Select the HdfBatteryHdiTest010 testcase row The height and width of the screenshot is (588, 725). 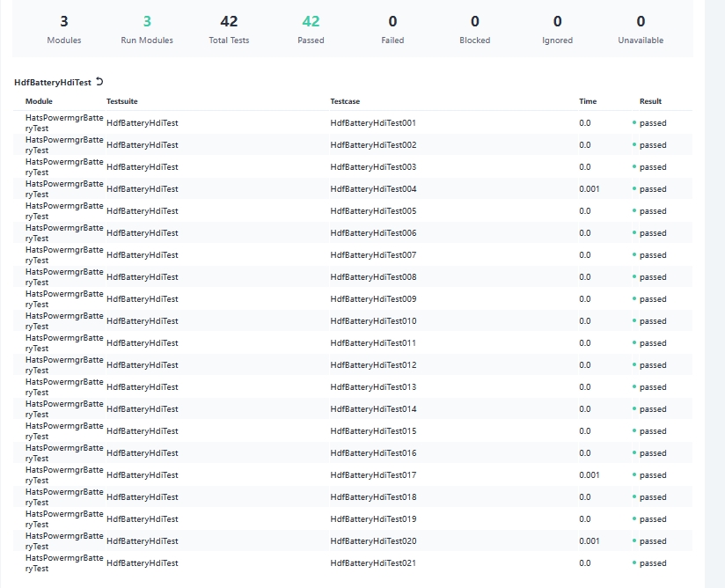[373, 321]
